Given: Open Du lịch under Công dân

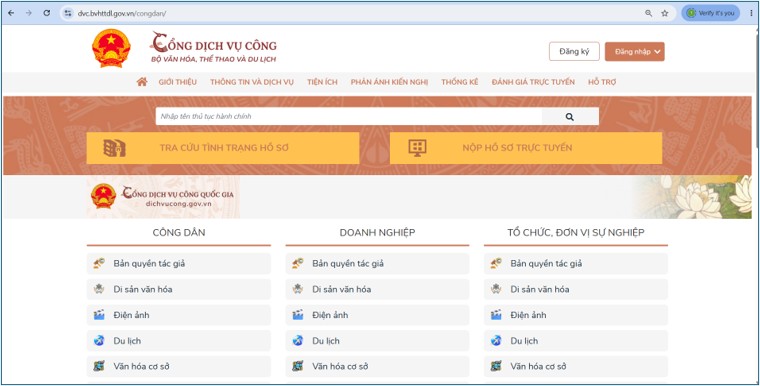Looking at the screenshot, I should point(179,341).
